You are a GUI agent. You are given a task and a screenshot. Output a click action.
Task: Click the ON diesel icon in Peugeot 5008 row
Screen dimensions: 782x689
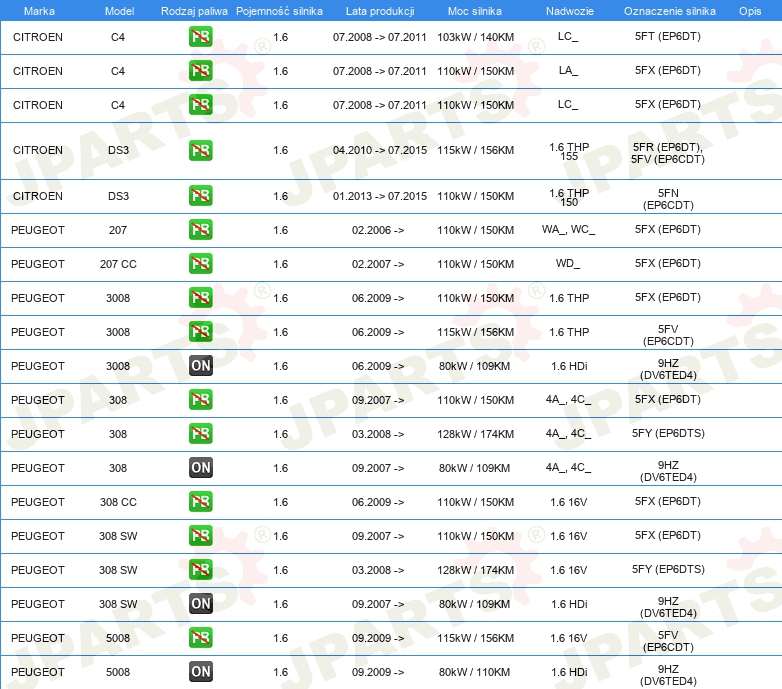(200, 672)
